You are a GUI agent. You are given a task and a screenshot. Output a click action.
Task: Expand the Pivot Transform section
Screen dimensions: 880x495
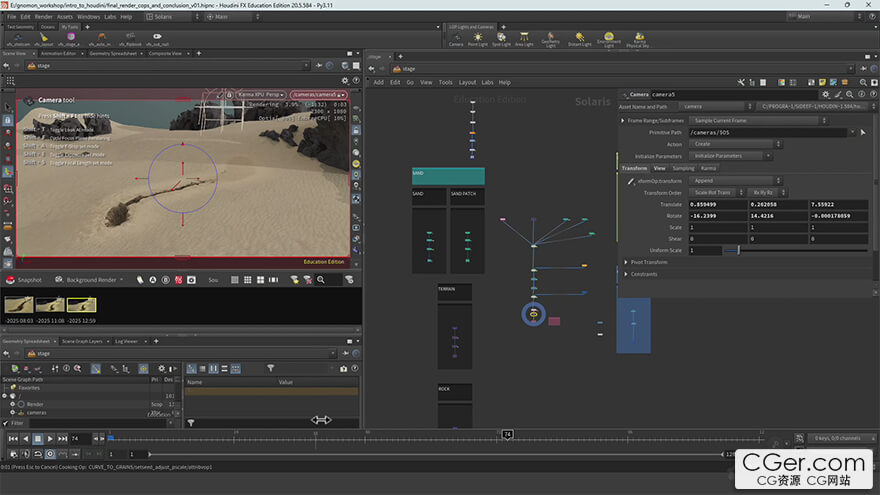(x=626, y=262)
